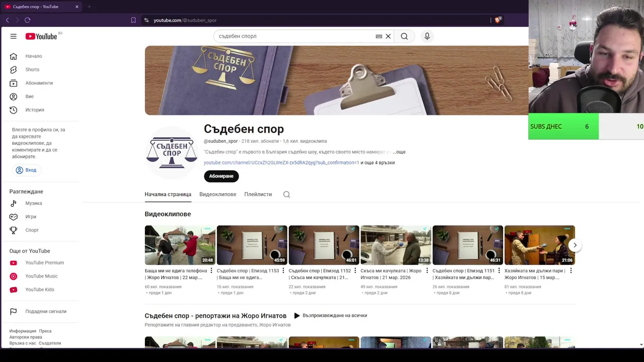Open Информация footer link
The image size is (644, 362).
coord(23,331)
